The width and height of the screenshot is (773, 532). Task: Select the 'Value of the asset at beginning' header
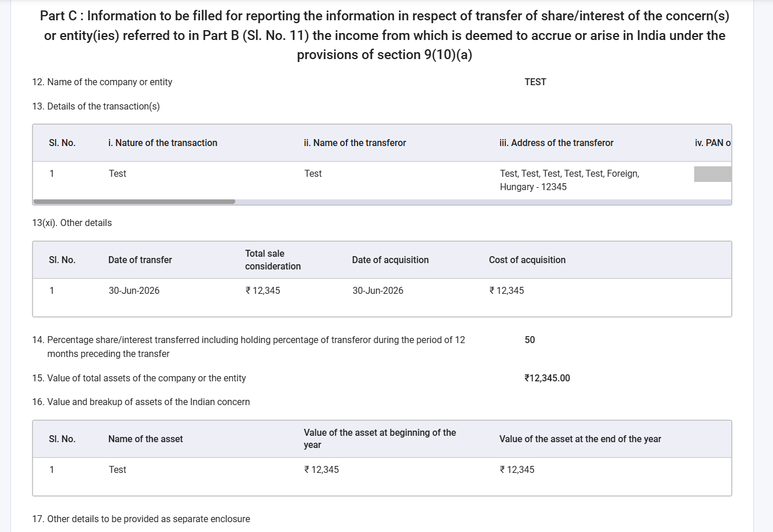[380, 439]
